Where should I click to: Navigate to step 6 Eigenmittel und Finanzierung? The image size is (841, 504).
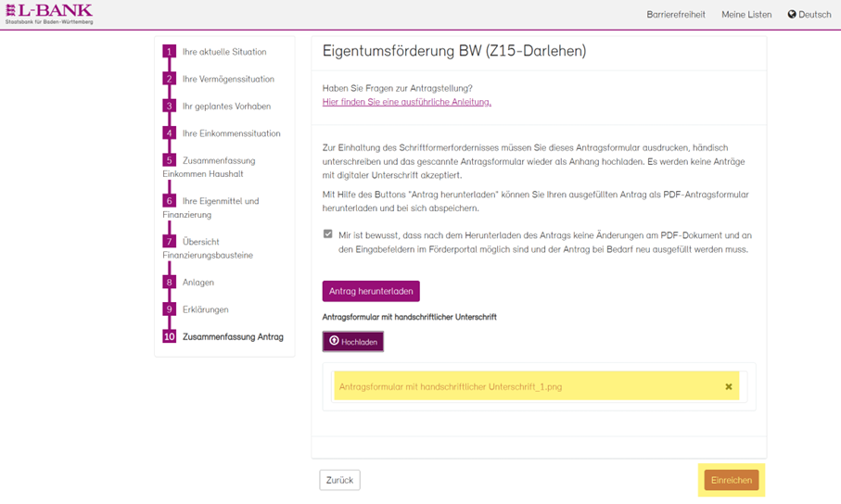coord(220,201)
